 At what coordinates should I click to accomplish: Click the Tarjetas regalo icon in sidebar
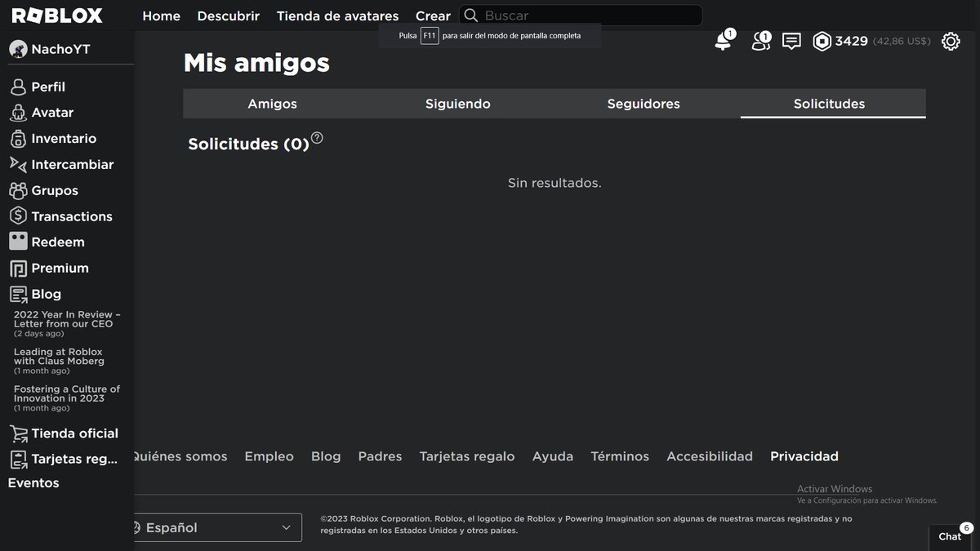click(18, 459)
